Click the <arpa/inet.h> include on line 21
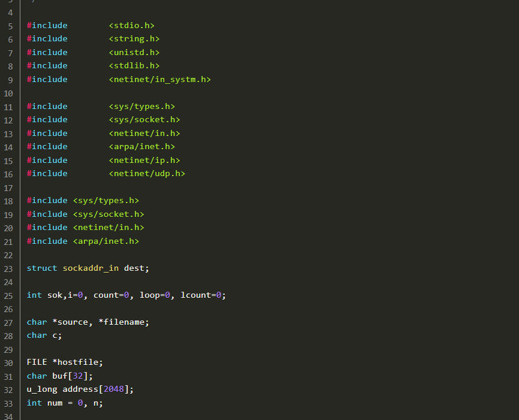Viewport: 519px width, 420px height. click(106, 241)
